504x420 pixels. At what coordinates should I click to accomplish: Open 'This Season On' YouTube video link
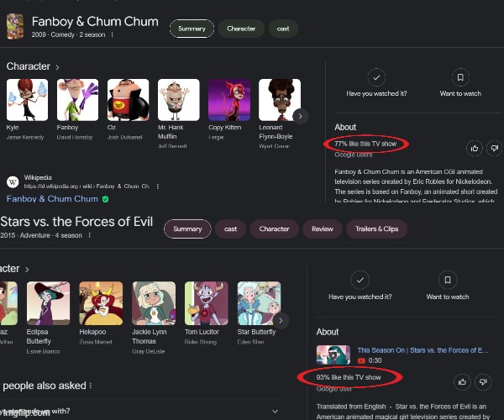(423, 350)
